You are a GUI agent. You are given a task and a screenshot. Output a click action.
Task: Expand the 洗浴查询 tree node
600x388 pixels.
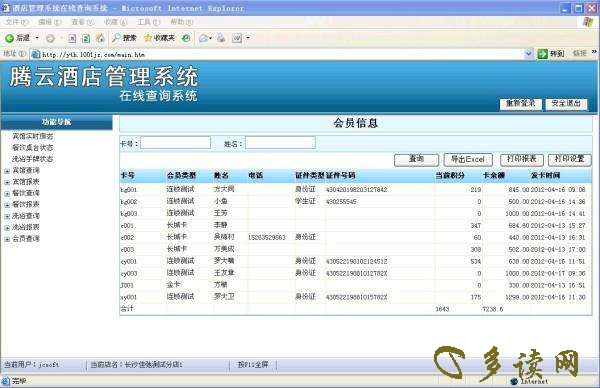pos(7,217)
